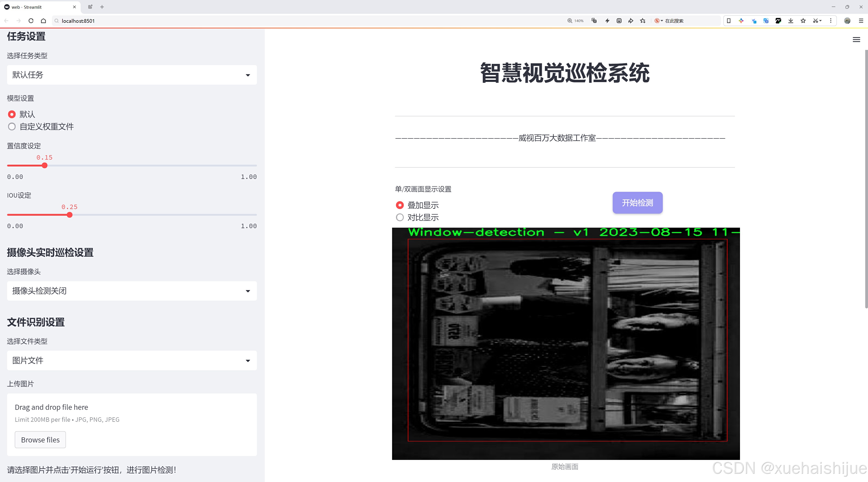Click the Drag and drop file here area
The height and width of the screenshot is (482, 868).
132,425
